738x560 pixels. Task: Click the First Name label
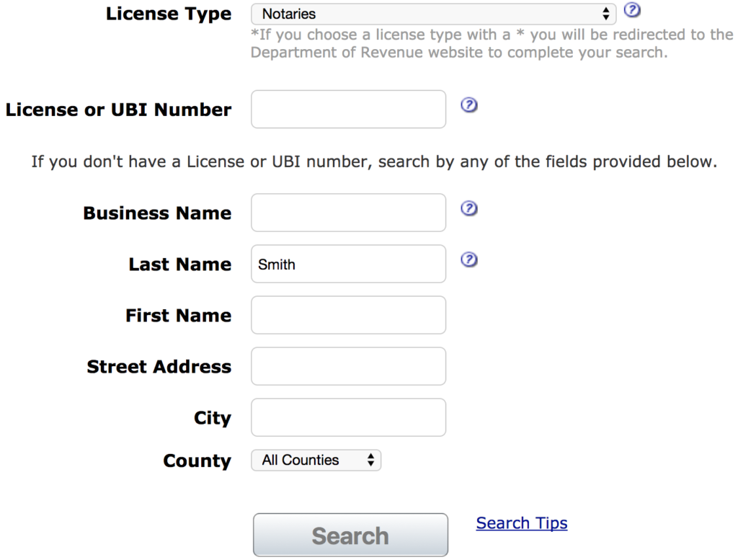coord(178,316)
